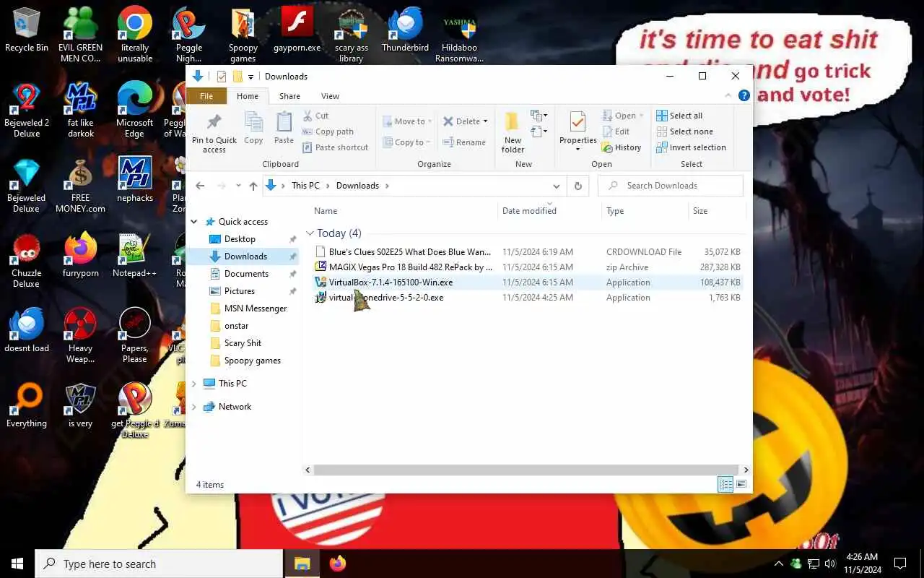Image resolution: width=924 pixels, height=578 pixels.
Task: Select Blue's Clues CRDOWNLOAD file
Action: (528, 252)
